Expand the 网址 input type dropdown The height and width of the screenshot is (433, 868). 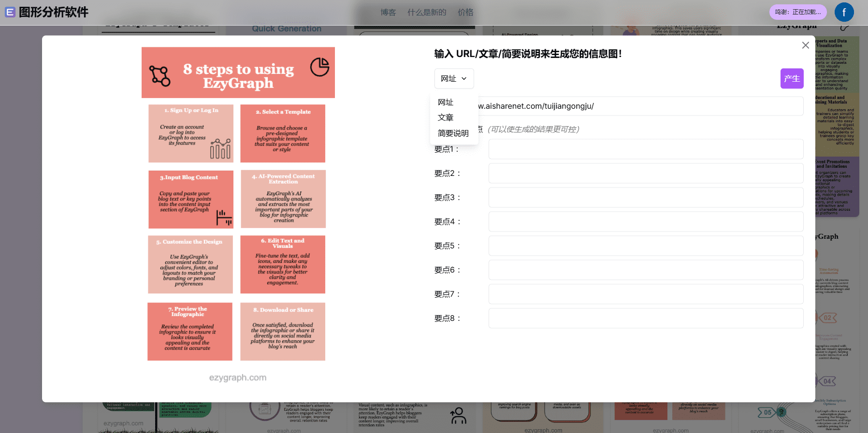coord(454,78)
